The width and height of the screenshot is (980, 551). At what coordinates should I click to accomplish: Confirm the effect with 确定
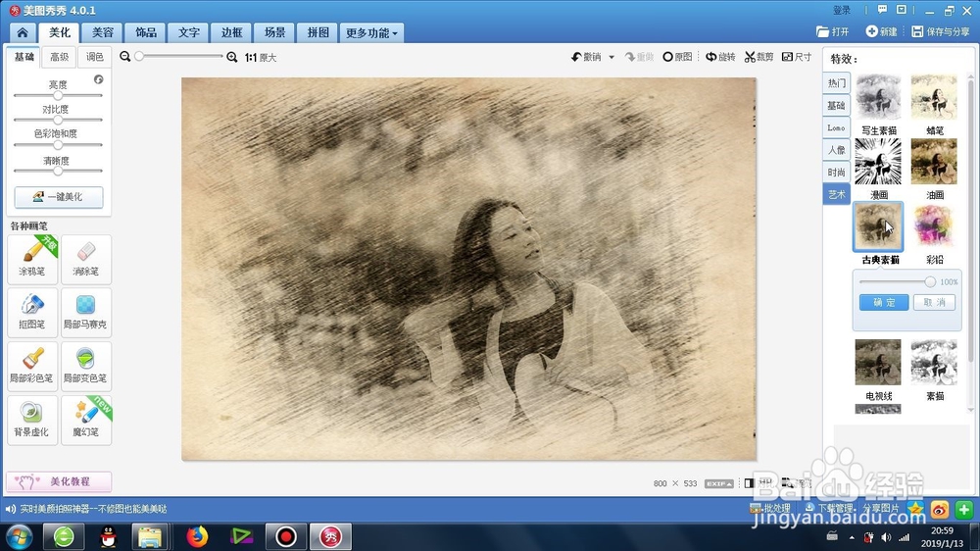point(884,302)
